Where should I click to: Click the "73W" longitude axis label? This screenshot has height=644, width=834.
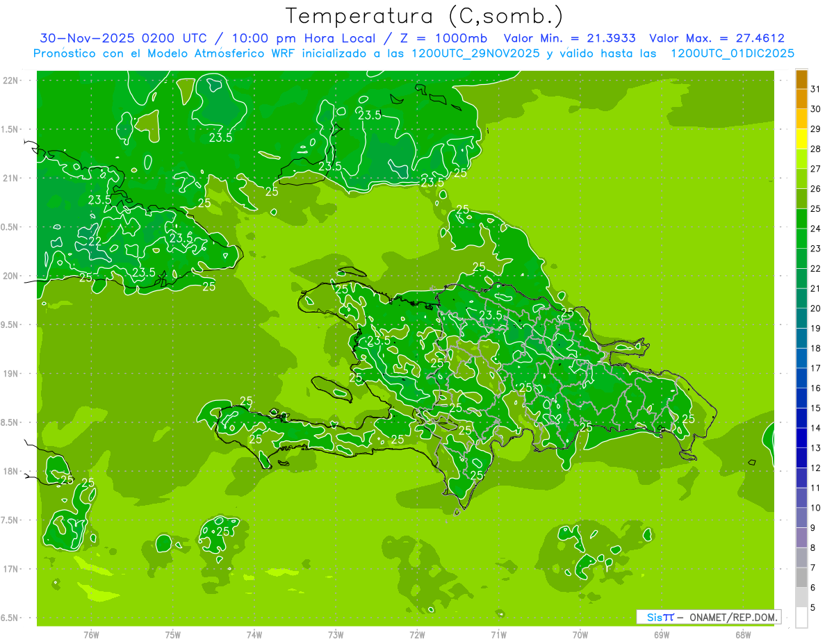336,635
